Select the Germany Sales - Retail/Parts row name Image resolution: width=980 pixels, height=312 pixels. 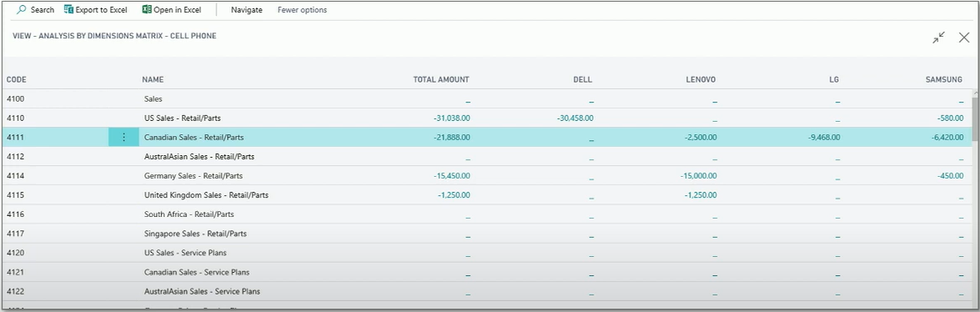193,176
